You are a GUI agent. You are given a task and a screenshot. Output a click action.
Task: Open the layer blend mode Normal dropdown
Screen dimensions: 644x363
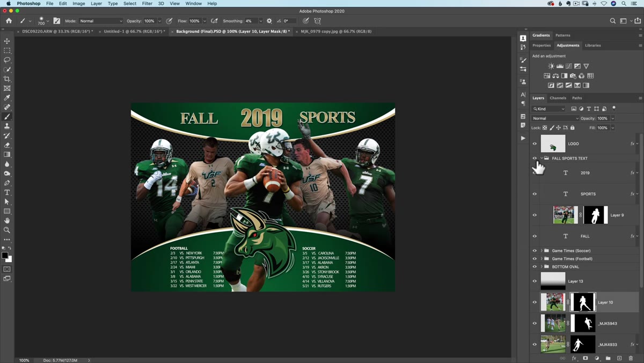[555, 118]
